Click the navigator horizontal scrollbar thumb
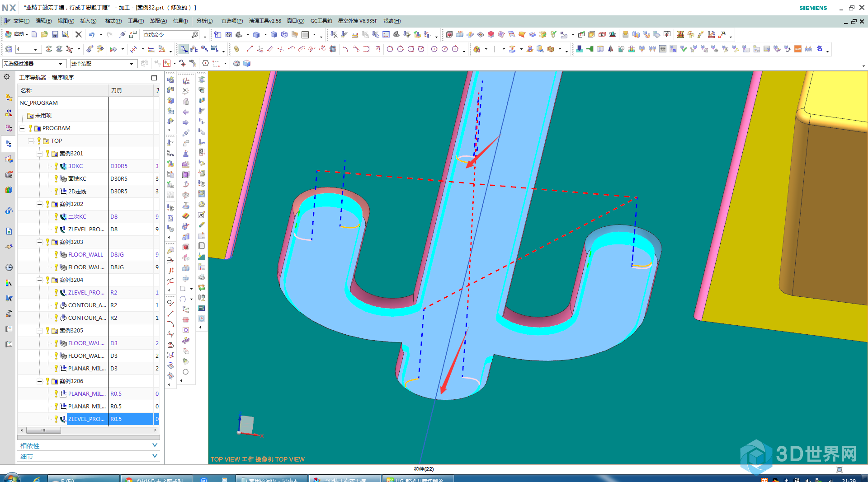Viewport: 868px width, 482px height. point(43,430)
